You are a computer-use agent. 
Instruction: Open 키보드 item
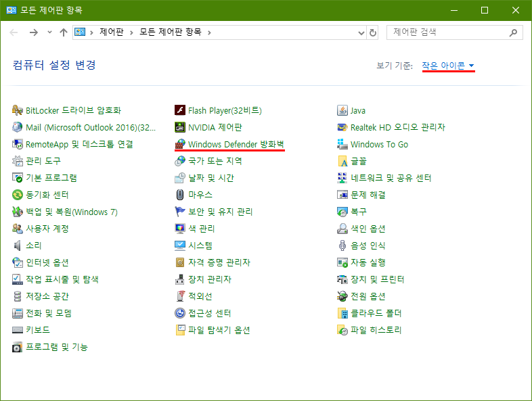[31, 330]
